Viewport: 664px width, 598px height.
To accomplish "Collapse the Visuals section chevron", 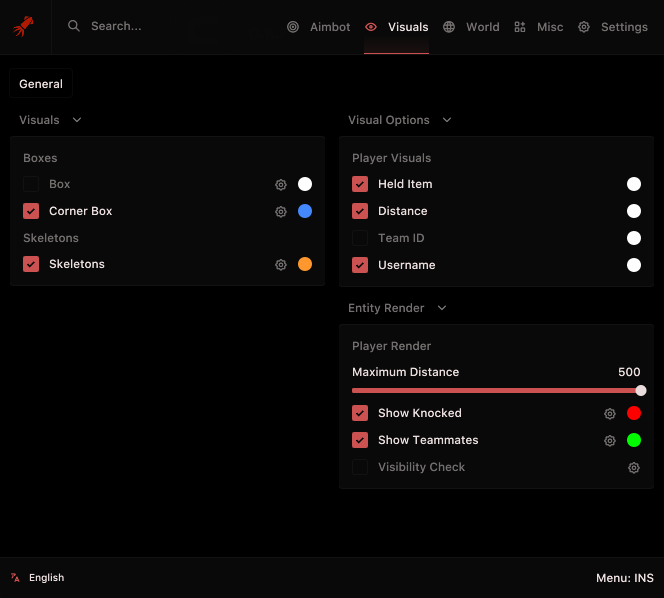I will (x=77, y=120).
